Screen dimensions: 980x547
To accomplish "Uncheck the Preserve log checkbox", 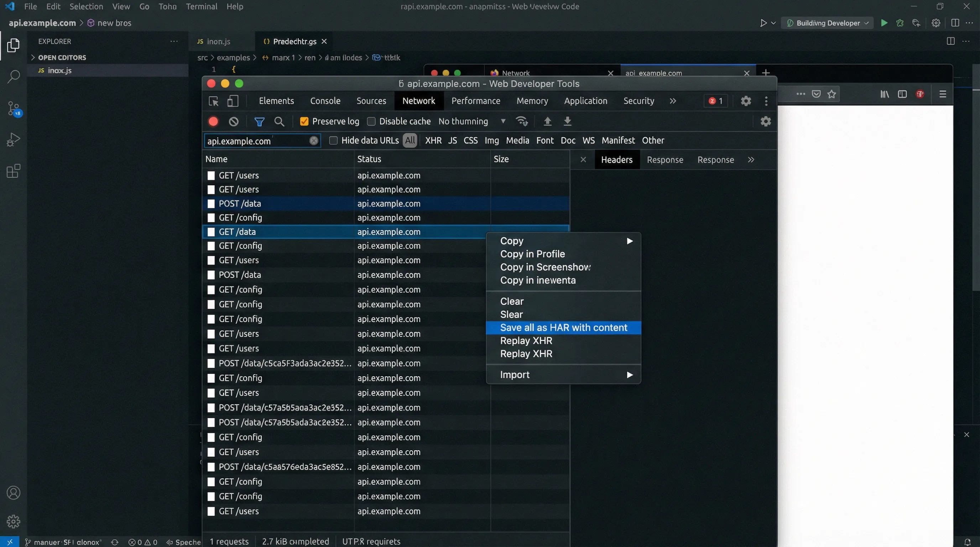I will (304, 121).
